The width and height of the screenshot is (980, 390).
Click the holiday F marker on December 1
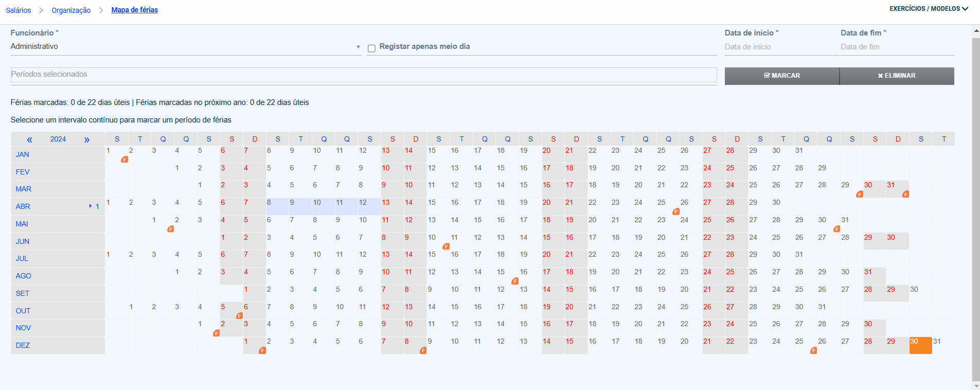[262, 350]
